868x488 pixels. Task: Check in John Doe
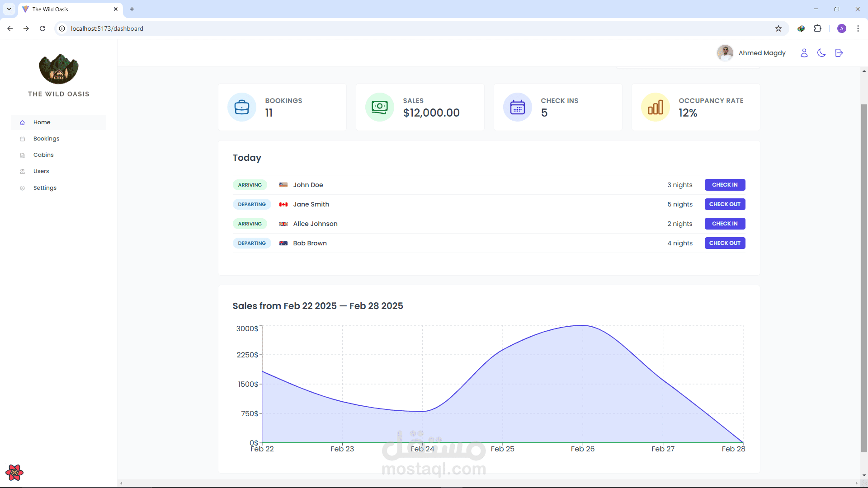pyautogui.click(x=725, y=185)
